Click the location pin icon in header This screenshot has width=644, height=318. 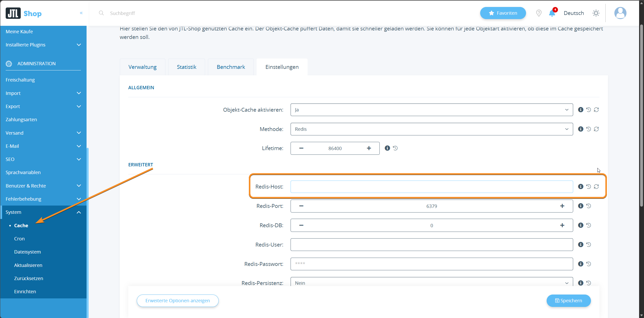point(539,13)
